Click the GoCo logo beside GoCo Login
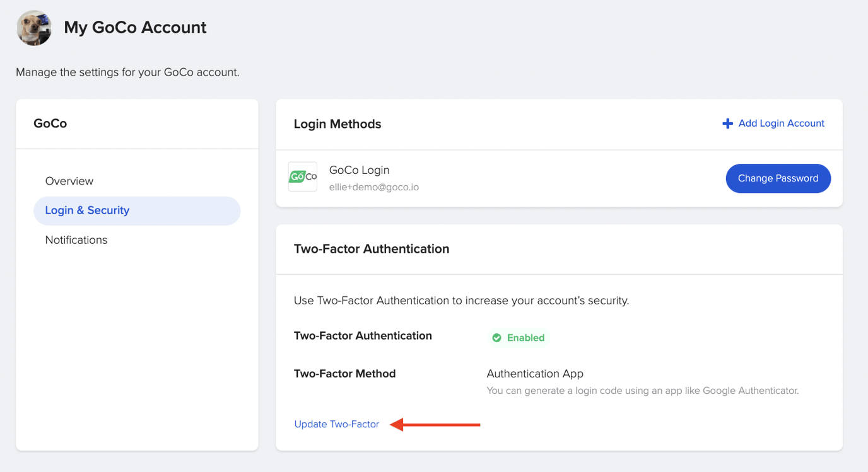 click(x=302, y=176)
